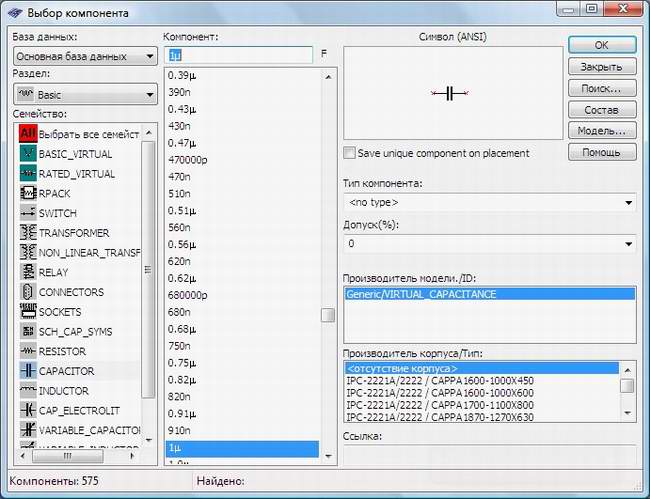Pick the TRANSFORMER family icon
Screen dimensions: 650x499
click(x=28, y=233)
